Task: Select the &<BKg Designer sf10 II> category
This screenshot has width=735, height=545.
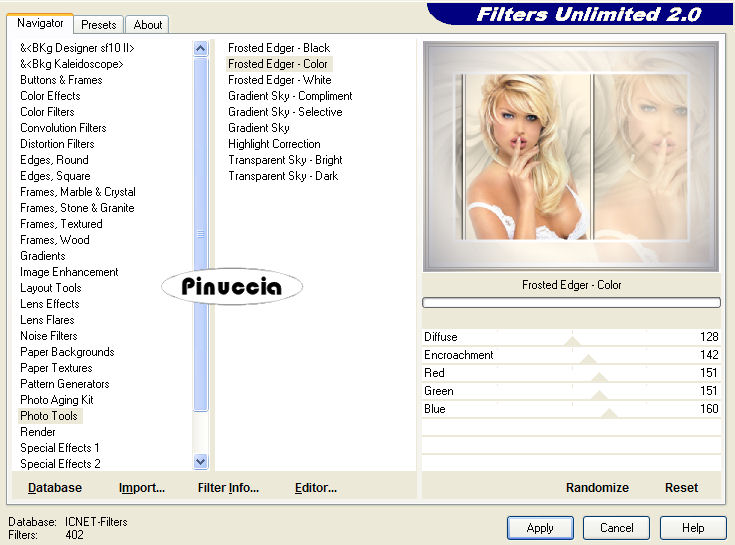Action: [x=77, y=48]
